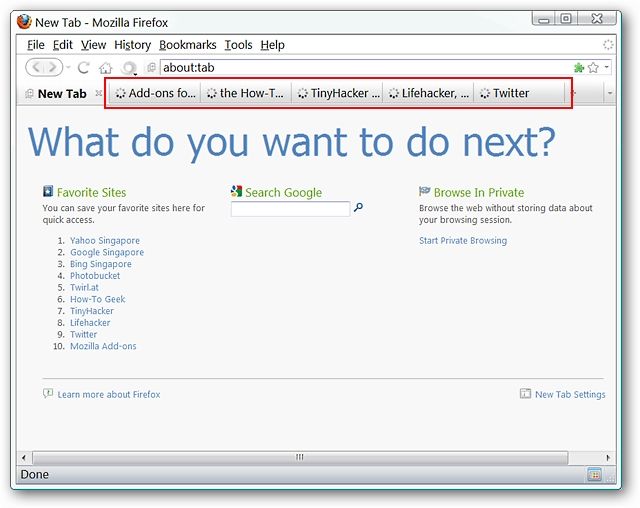Click the page identity icon left of about:tab
640x508 pixels.
coord(151,67)
